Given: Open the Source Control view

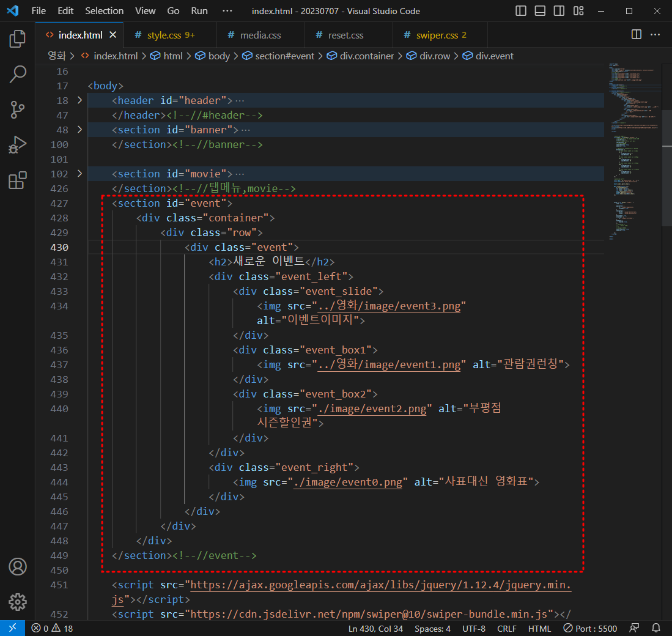Looking at the screenshot, I should pos(17,109).
